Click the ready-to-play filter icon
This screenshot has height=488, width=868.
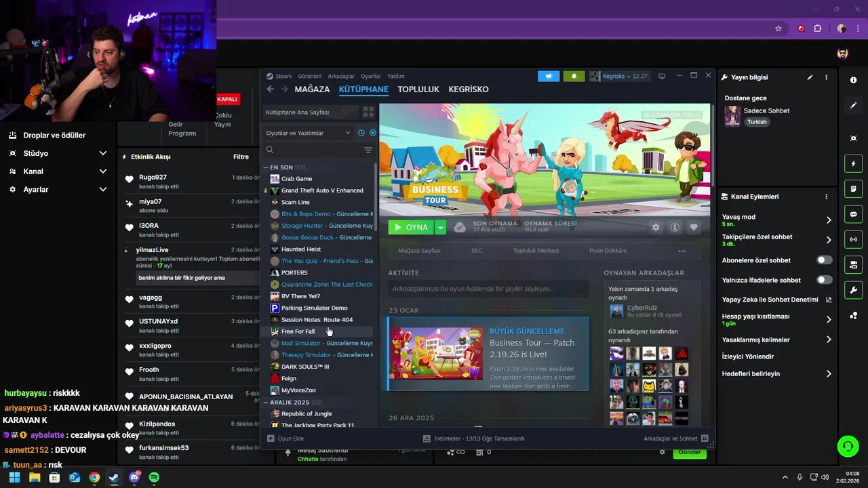pos(372,133)
